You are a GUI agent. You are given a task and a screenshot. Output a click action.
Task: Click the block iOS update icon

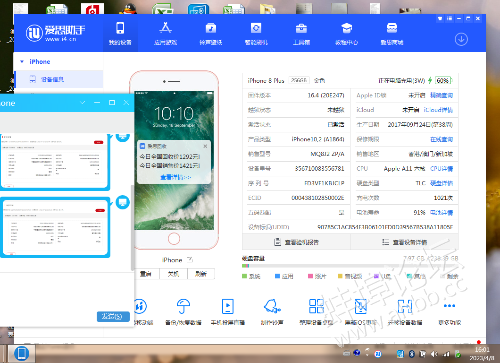[361, 306]
